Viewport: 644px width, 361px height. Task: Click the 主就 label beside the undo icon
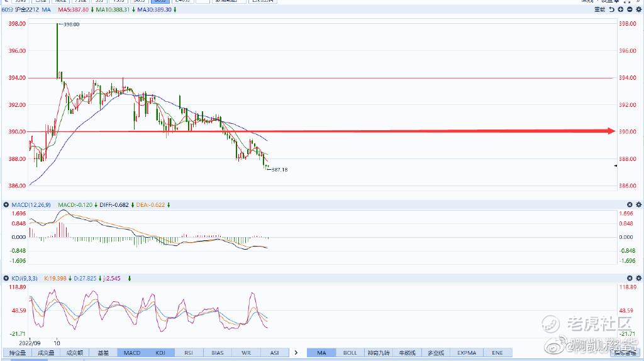coord(599,9)
